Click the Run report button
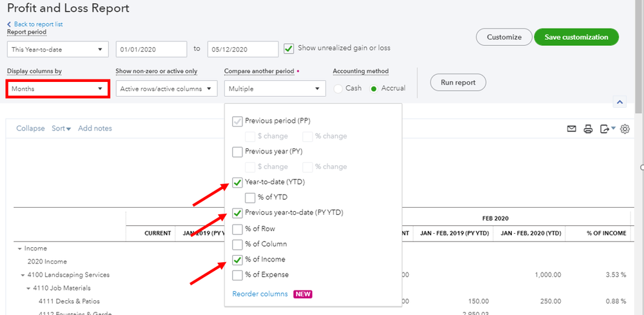 tap(458, 82)
